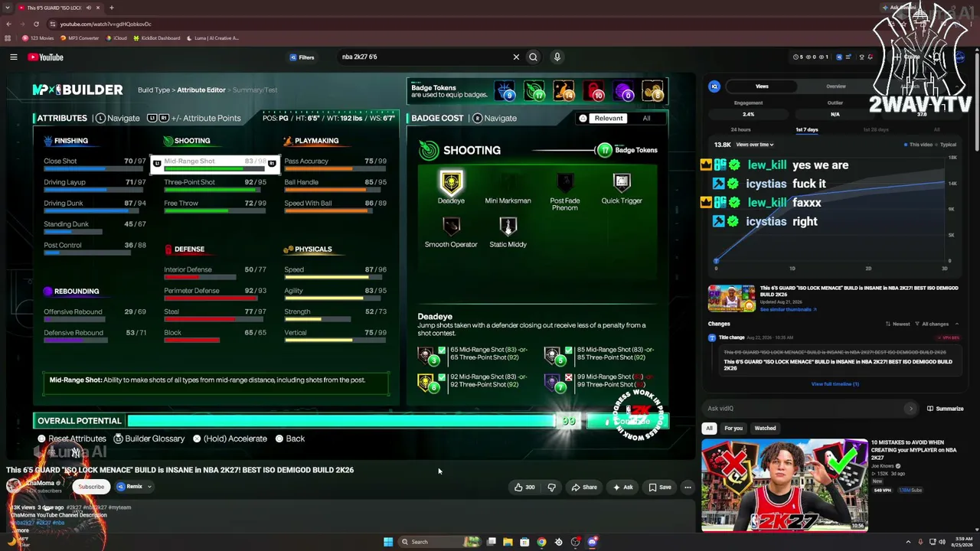Click the Reset Attributes prompt
This screenshot has height=551, width=980.
pyautogui.click(x=72, y=439)
